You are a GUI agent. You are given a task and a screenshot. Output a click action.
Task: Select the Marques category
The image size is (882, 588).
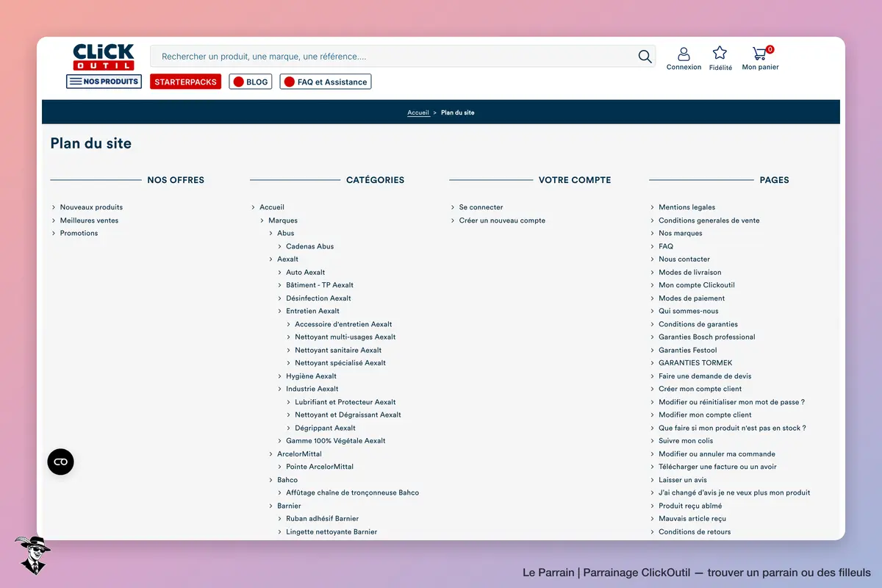283,220
